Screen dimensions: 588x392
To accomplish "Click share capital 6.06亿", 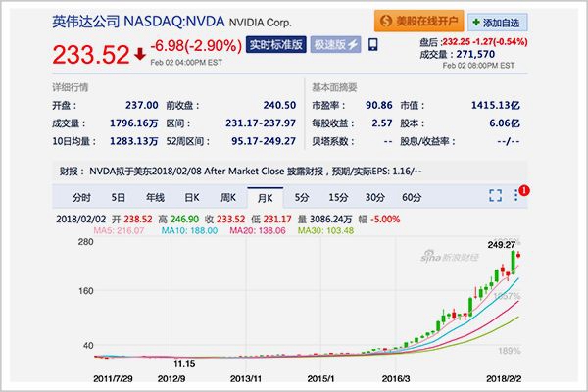I will click(x=505, y=123).
